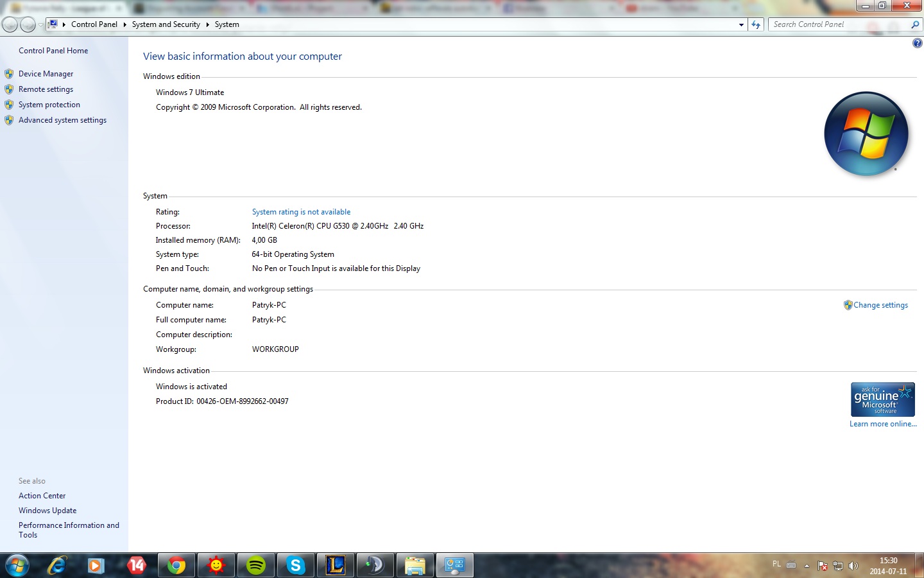924x578 pixels.
Task: Click the '4,00 GB' installed memory value
Action: (x=264, y=240)
